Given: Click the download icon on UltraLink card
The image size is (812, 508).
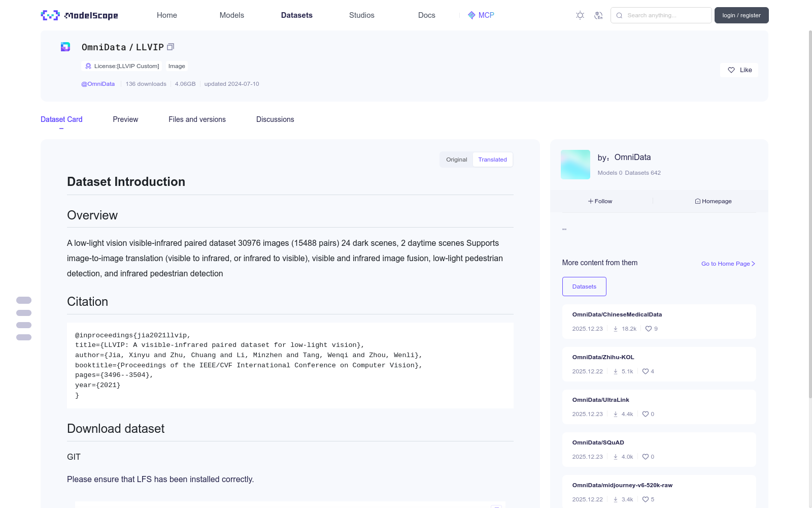Looking at the screenshot, I should 616,414.
